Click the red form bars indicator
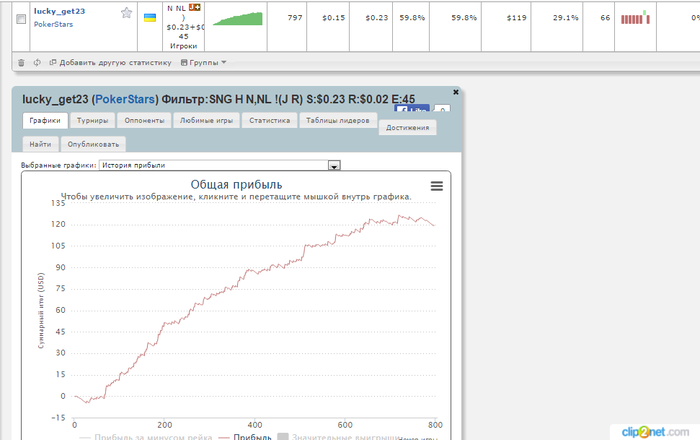This screenshot has width=700, height=440. click(635, 18)
